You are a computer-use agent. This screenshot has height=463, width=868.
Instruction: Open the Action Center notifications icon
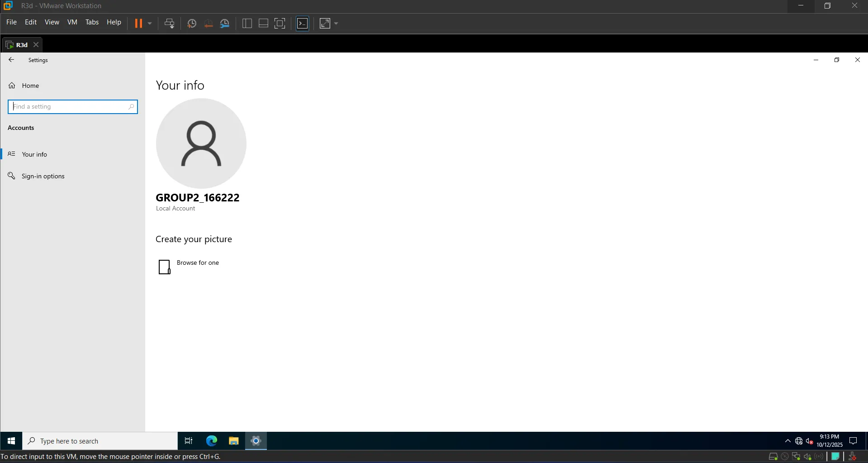(x=854, y=441)
